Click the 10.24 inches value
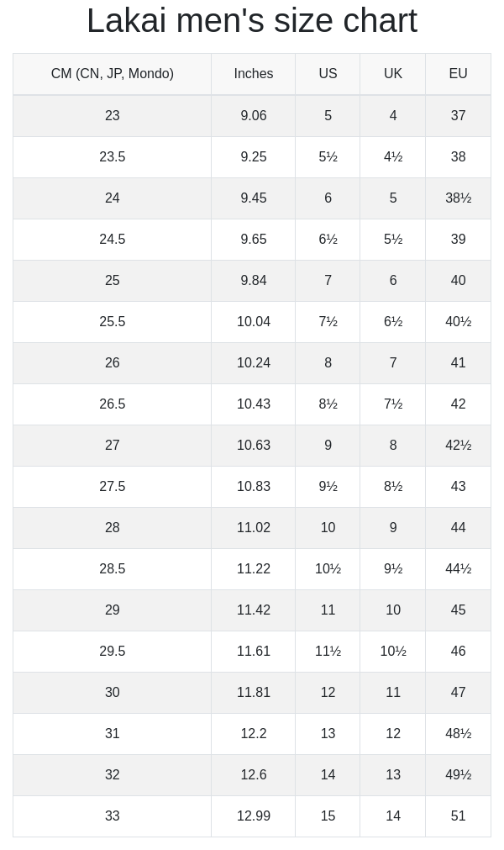Screen dimensions: 504x850 254,363
